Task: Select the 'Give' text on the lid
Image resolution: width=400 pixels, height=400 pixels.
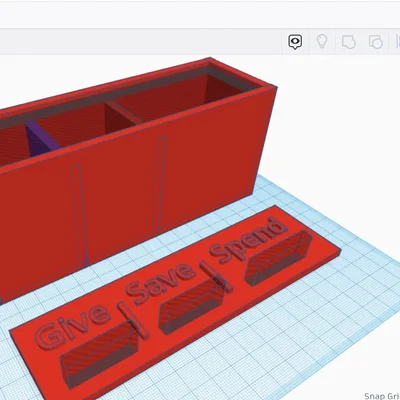Action: pyautogui.click(x=72, y=328)
